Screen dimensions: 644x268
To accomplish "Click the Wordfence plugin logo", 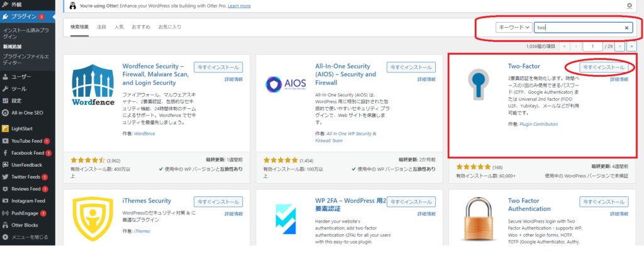I will coord(93,86).
